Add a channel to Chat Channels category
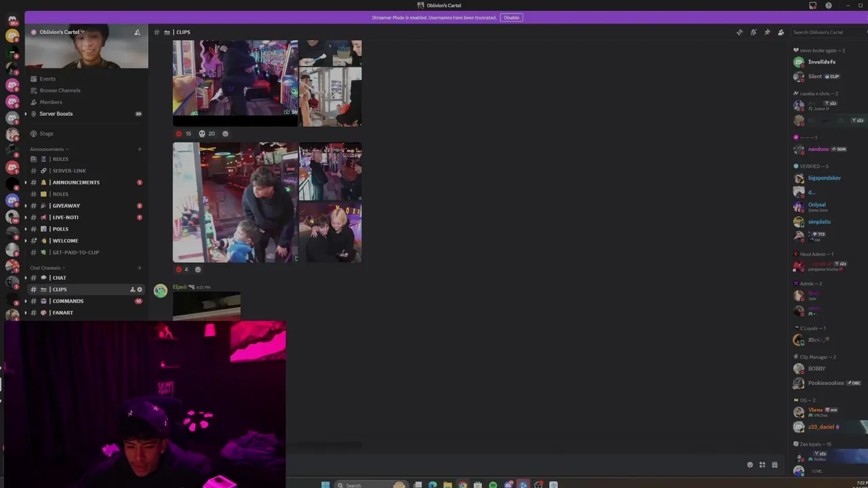This screenshot has height=488, width=868. click(x=140, y=268)
